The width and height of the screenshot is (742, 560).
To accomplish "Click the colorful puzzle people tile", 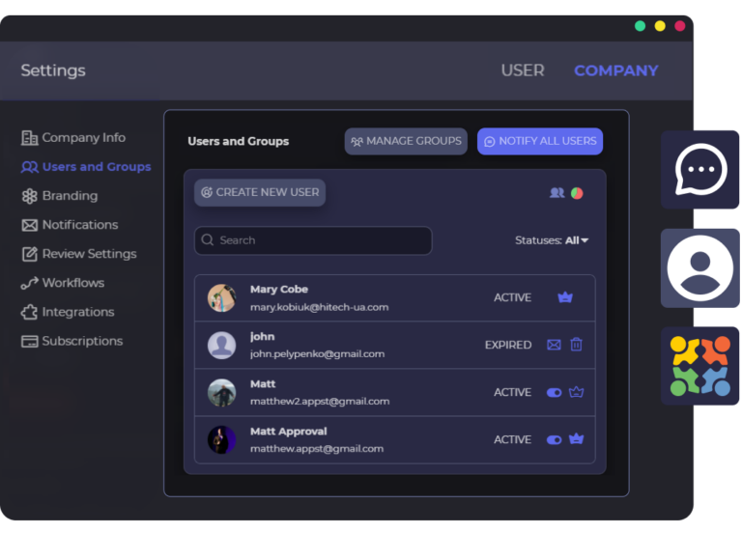I will tap(699, 366).
